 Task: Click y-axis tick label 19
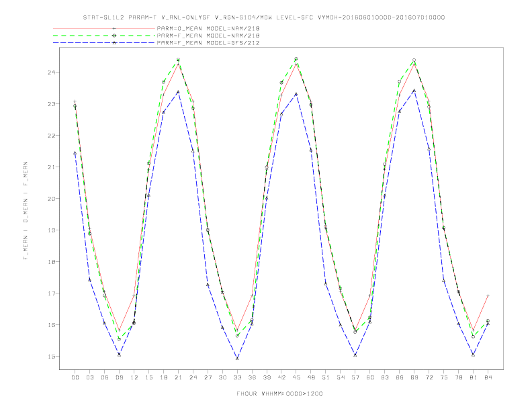pos(51,230)
